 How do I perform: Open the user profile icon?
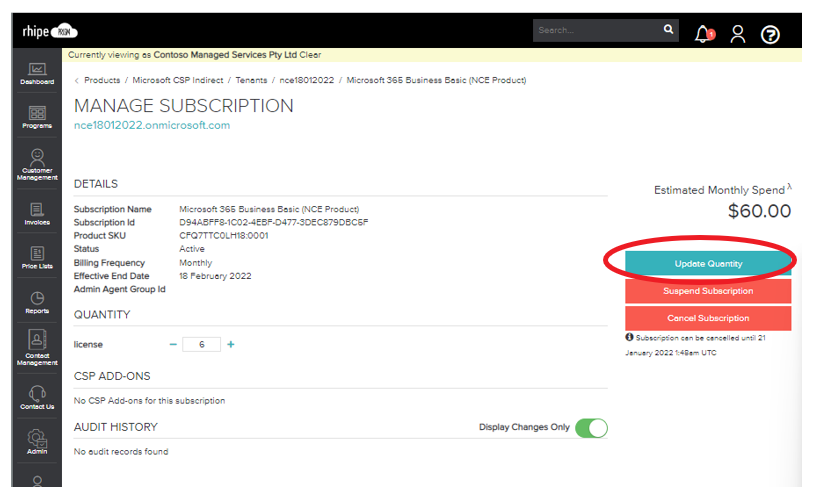point(738,34)
